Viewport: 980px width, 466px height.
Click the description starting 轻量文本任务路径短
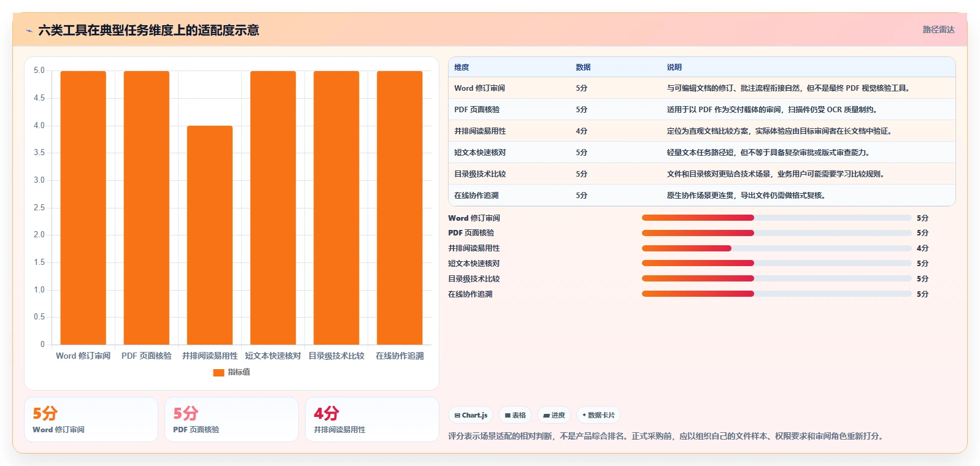pos(769,153)
